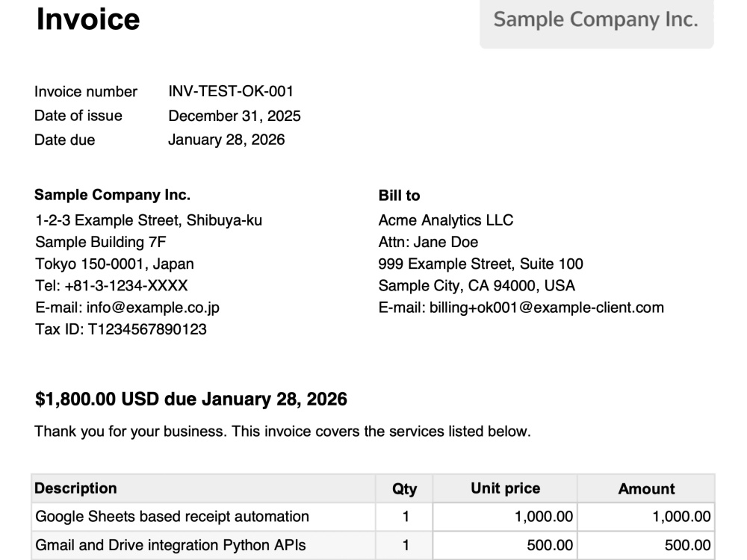Select invoice number INV-TEST-OK-001
This screenshot has height=560, width=747.
231,91
